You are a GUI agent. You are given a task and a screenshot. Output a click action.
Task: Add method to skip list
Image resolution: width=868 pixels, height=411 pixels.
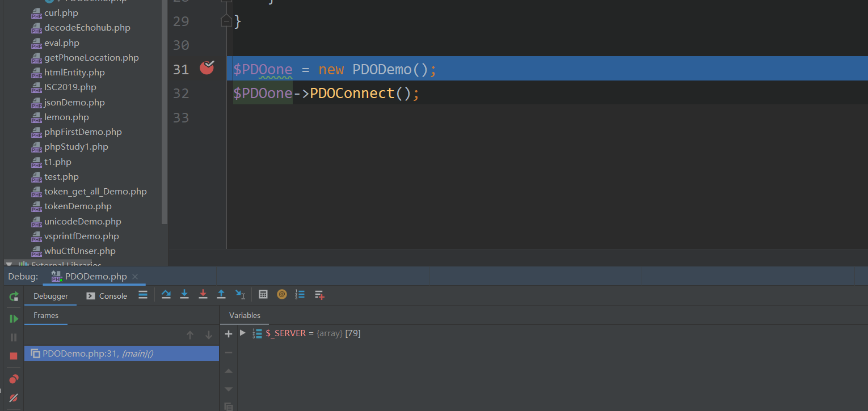[319, 295]
